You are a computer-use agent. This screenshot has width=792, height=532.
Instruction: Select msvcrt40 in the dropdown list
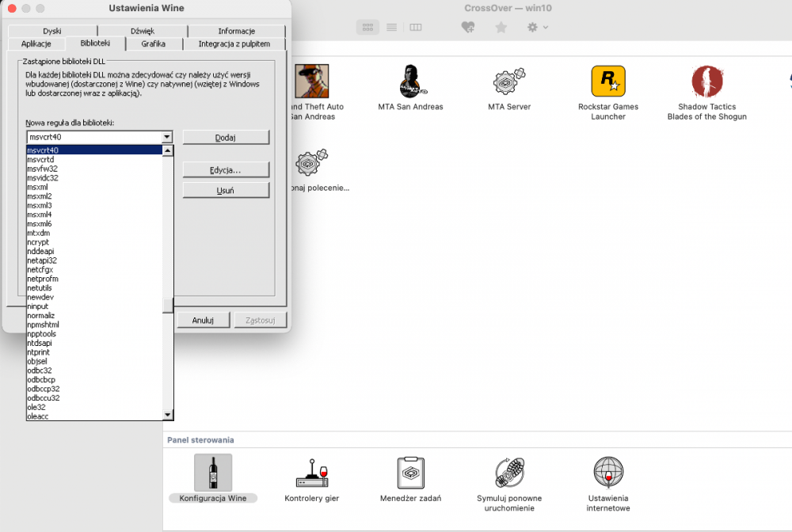(94, 150)
